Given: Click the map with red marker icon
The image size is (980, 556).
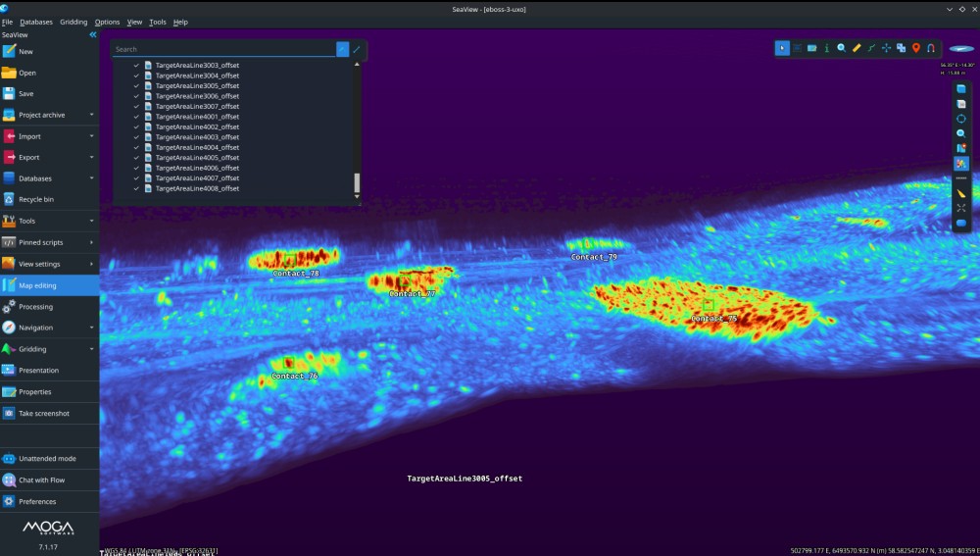Looking at the screenshot, I should pyautogui.click(x=961, y=148).
